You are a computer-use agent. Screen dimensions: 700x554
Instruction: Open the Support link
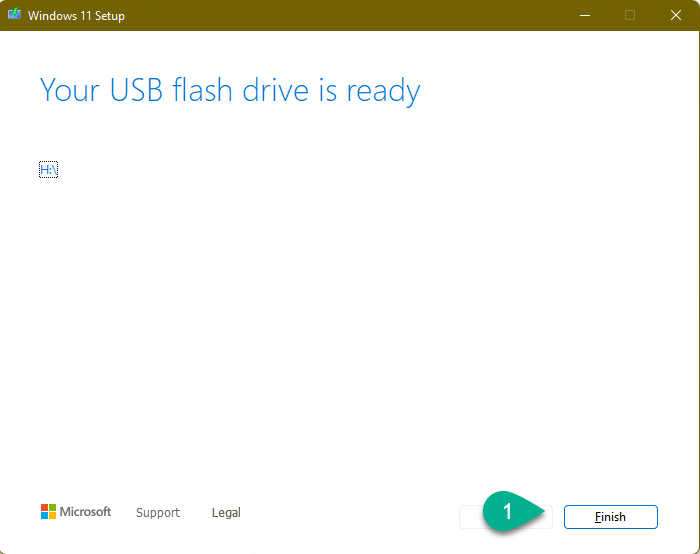coord(158,512)
